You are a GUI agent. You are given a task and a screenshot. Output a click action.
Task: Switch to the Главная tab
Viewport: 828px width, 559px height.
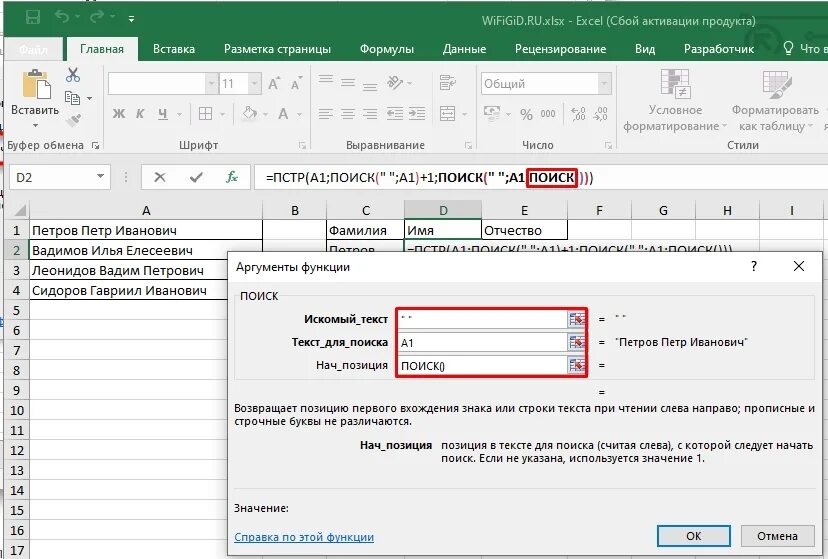102,49
